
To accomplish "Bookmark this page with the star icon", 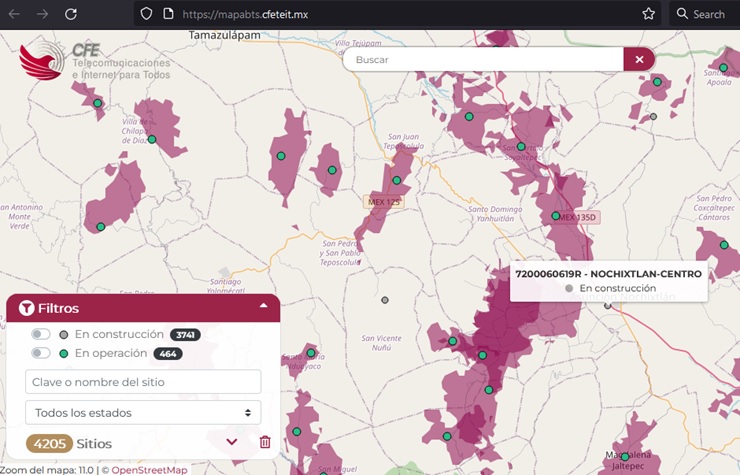I will coord(648,14).
